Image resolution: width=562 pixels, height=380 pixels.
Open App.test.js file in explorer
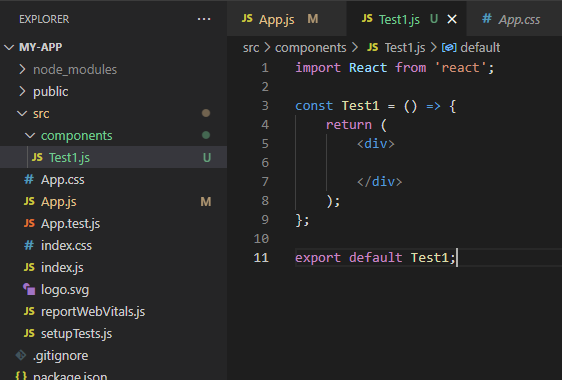[x=113, y=224]
